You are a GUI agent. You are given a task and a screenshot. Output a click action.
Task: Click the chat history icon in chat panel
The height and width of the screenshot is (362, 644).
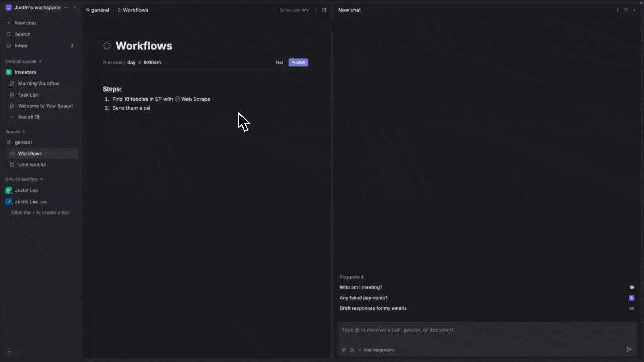tap(626, 10)
